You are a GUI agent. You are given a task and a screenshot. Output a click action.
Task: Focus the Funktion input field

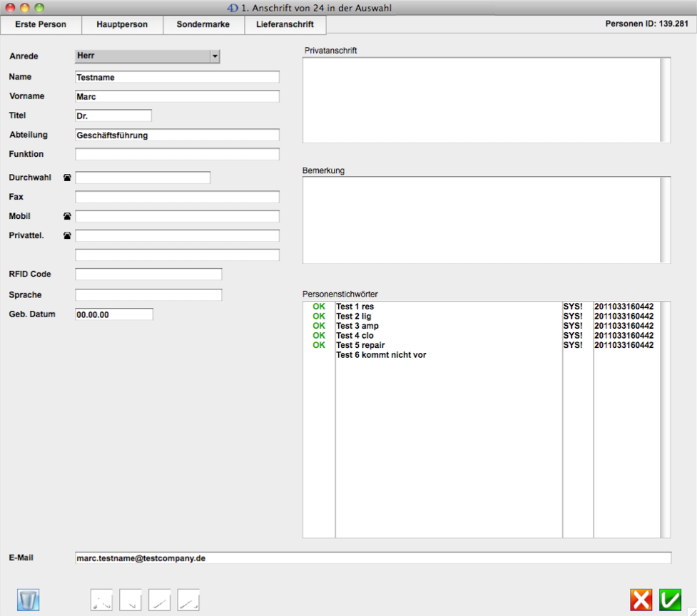point(177,154)
